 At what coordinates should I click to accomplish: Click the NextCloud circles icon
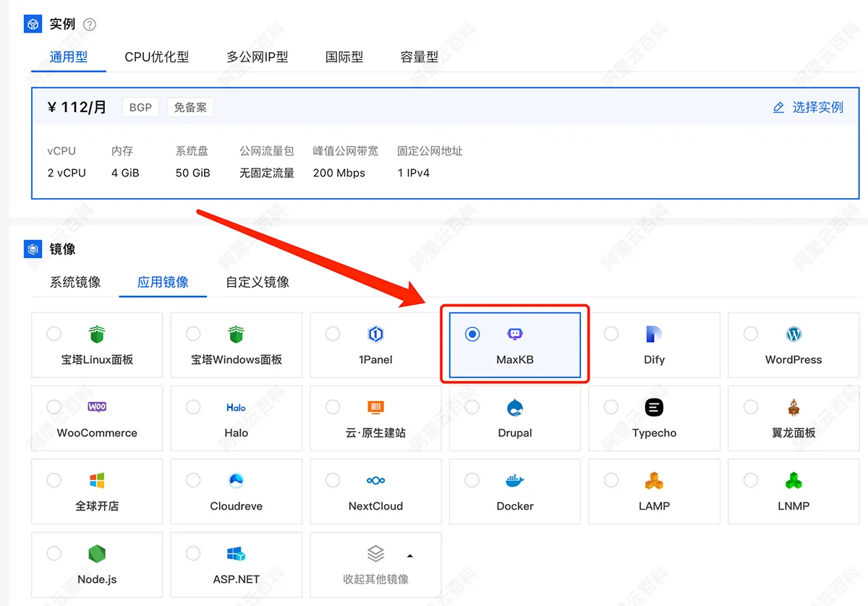pyautogui.click(x=375, y=479)
